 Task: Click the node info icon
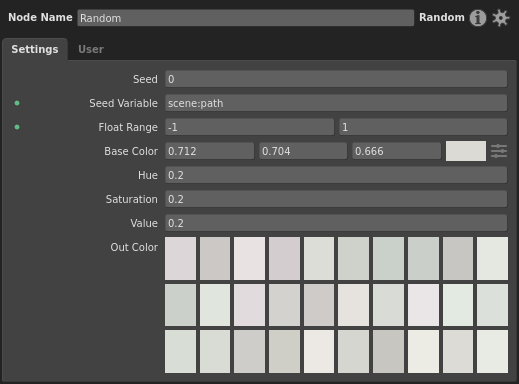478,18
